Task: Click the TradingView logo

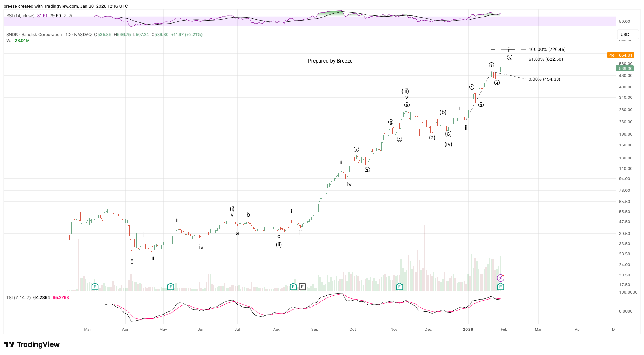Action: [x=32, y=344]
